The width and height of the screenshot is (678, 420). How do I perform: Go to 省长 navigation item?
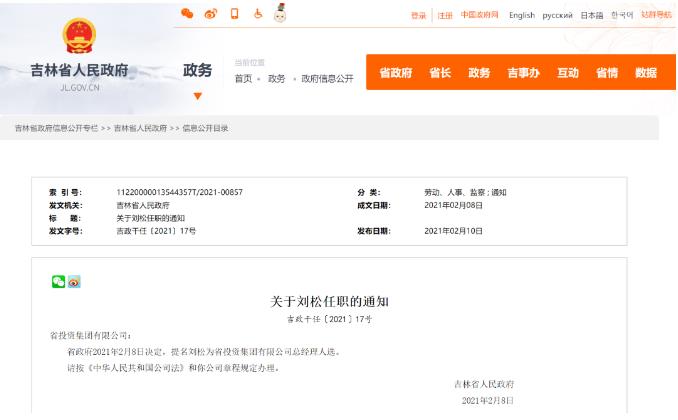pyautogui.click(x=440, y=73)
